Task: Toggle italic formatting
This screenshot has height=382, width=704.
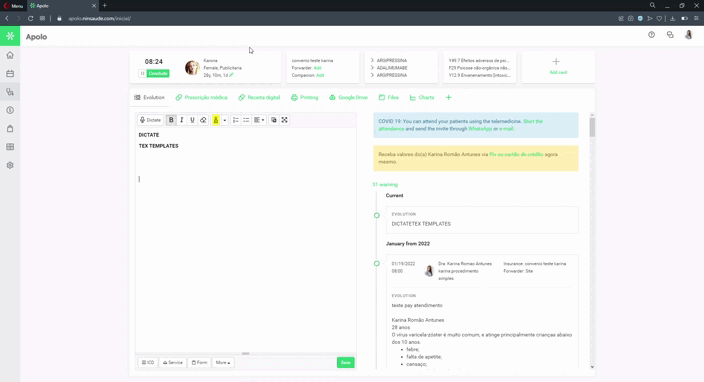Action: [x=182, y=120]
